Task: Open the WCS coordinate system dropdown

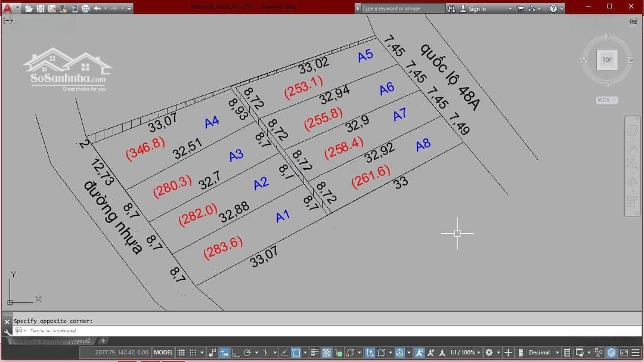Action: [606, 100]
